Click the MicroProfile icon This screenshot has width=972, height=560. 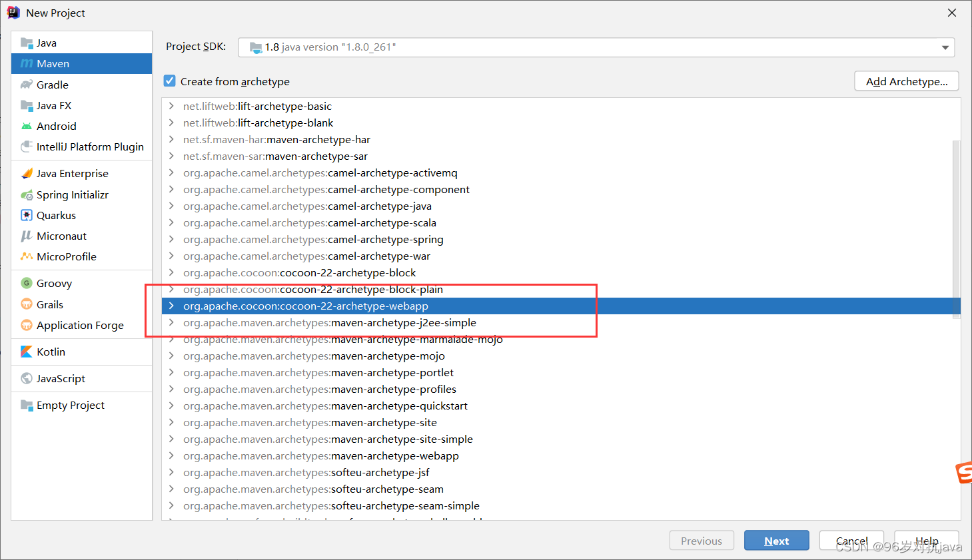coord(27,256)
